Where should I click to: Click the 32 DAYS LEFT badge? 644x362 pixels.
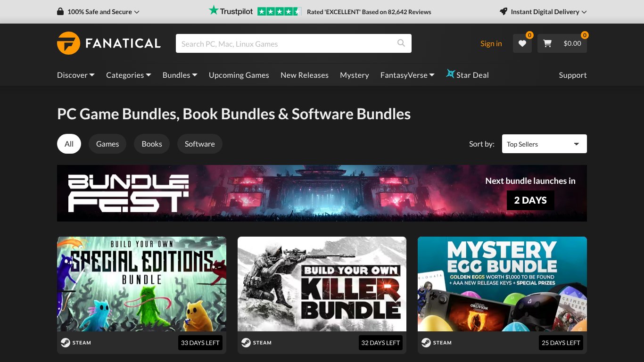[x=380, y=343]
